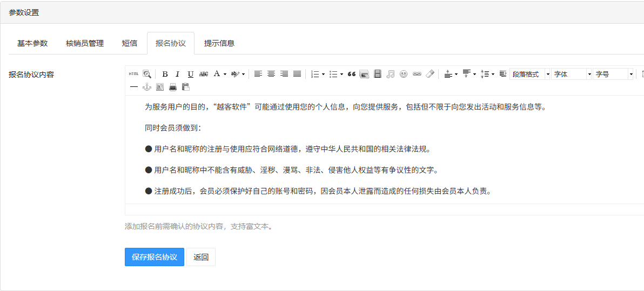Open the 字体 font dropdown
Screen dimensions: 644x291
[x=572, y=75]
